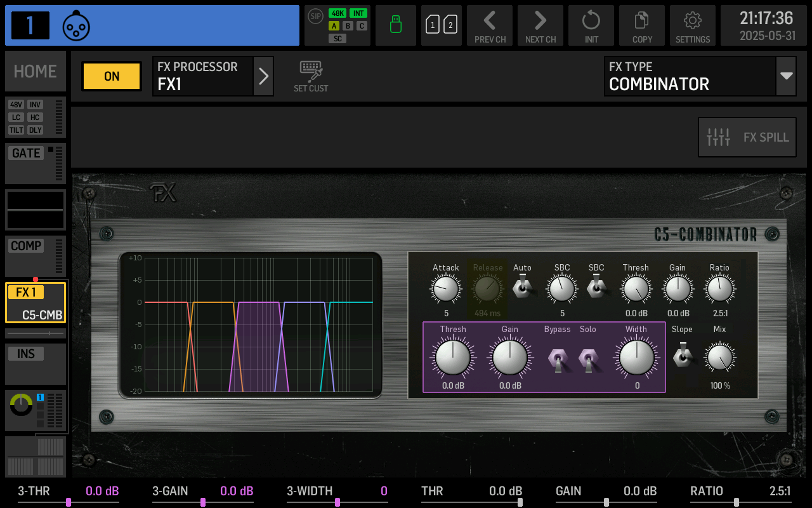Click the FX SPILL button
The height and width of the screenshot is (508, 812).
click(x=747, y=137)
